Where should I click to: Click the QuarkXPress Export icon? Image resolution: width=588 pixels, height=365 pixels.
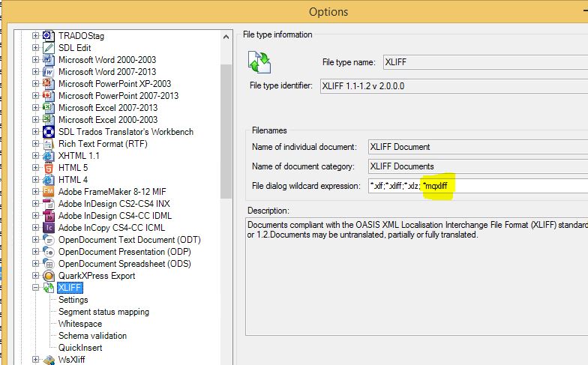tap(48, 276)
